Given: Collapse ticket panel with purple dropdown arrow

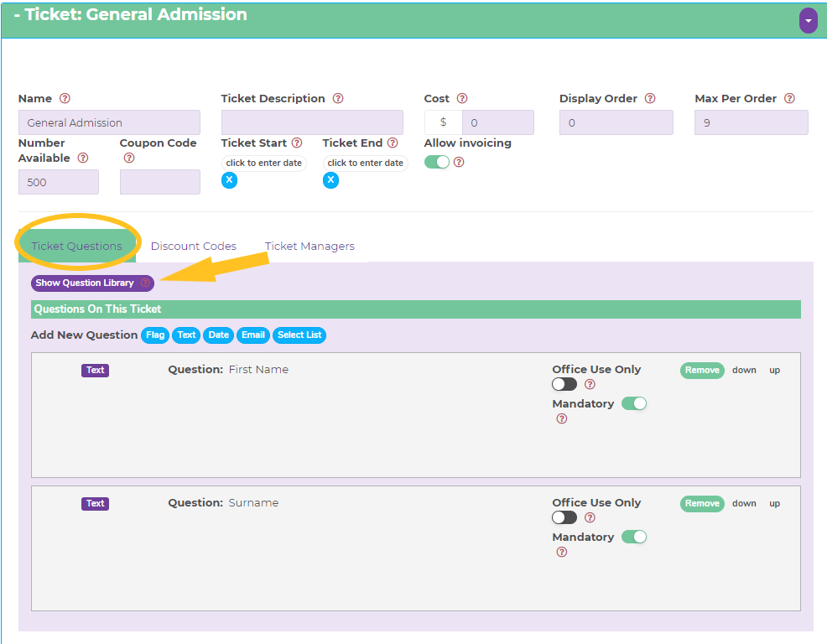Looking at the screenshot, I should 808,21.
